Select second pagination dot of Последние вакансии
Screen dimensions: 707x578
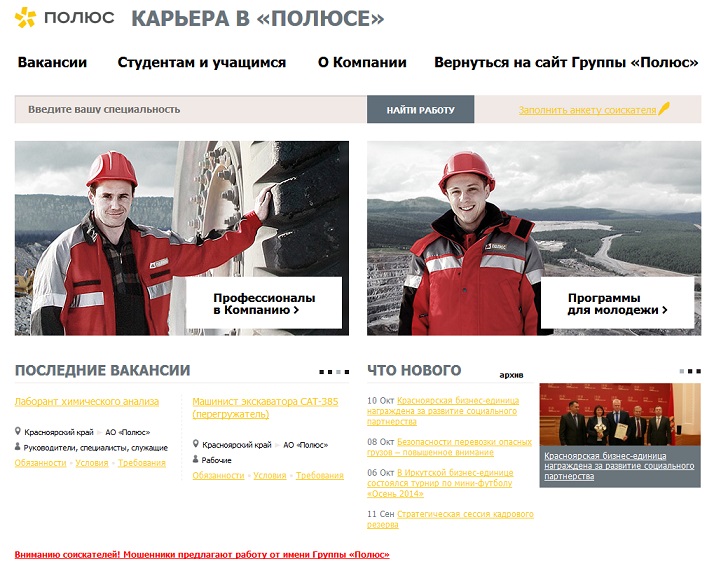pos(330,372)
